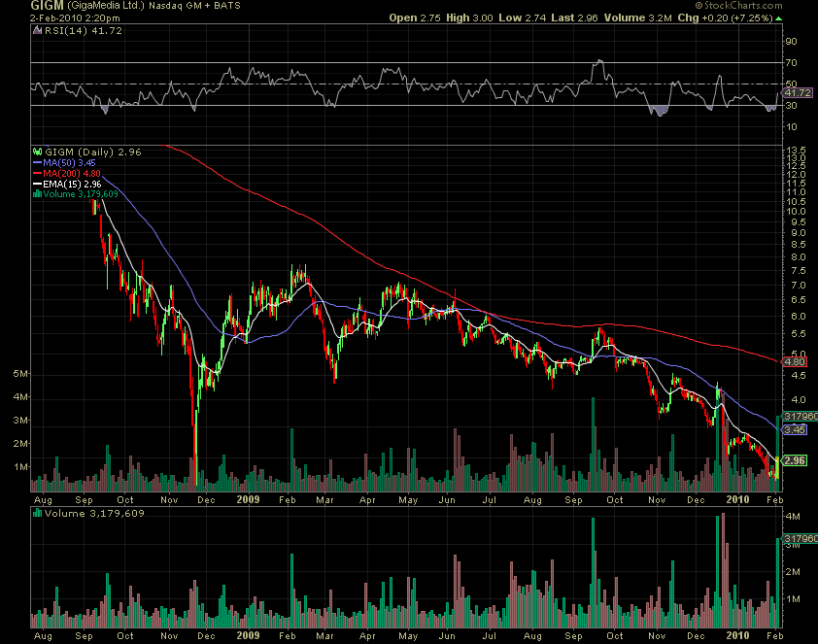Click the Open 2.75 quote value
Image resolution: width=818 pixels, height=644 pixels.
415,17
